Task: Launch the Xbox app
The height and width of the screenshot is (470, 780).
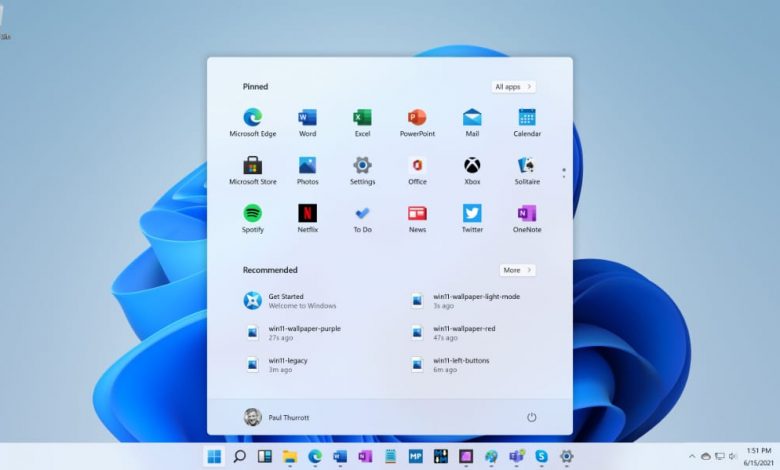Action: pyautogui.click(x=472, y=170)
